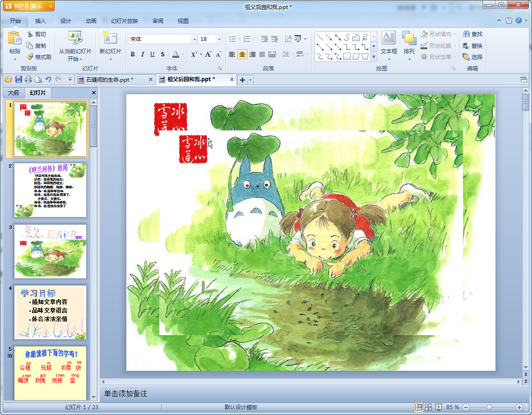The image size is (532, 415).
Task: Decrease indent level icon
Action: (x=264, y=39)
